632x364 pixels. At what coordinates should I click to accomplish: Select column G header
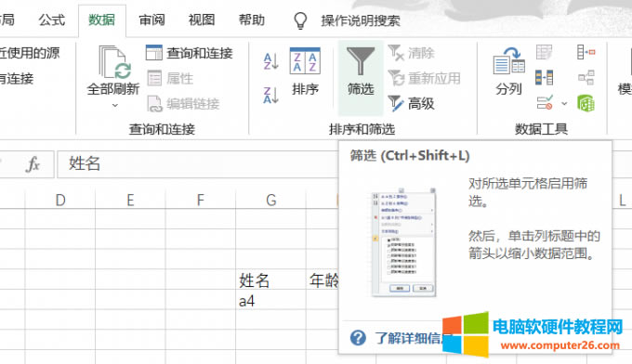coord(270,200)
